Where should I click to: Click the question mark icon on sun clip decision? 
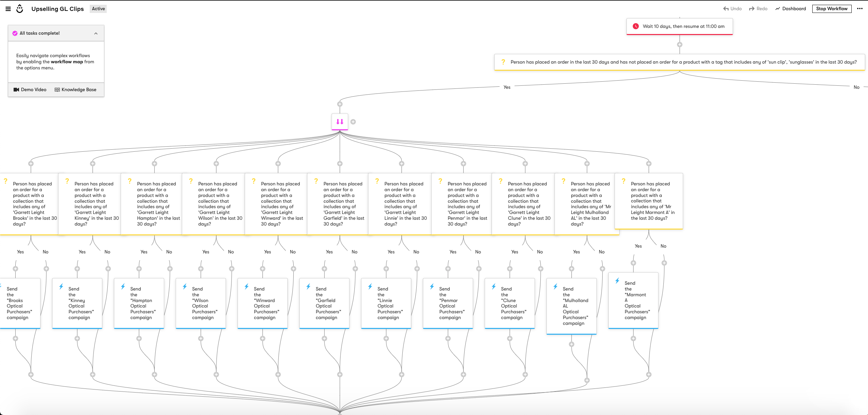503,62
